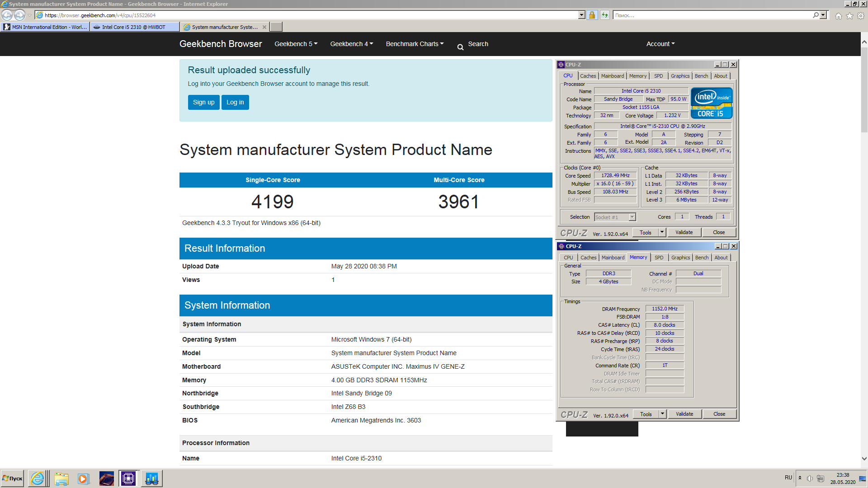This screenshot has height=488, width=868.
Task: Click the CPU-Z icon in the lower window title bar
Action: click(561, 246)
